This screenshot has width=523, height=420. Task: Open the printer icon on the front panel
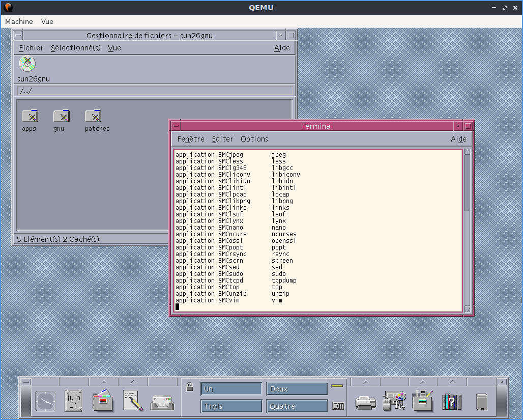[366, 403]
